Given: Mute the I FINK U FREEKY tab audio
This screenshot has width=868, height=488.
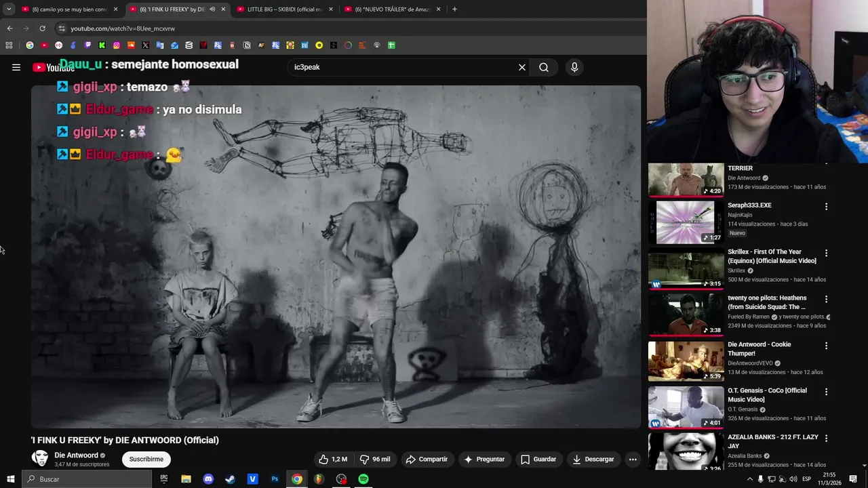Looking at the screenshot, I should [212, 9].
